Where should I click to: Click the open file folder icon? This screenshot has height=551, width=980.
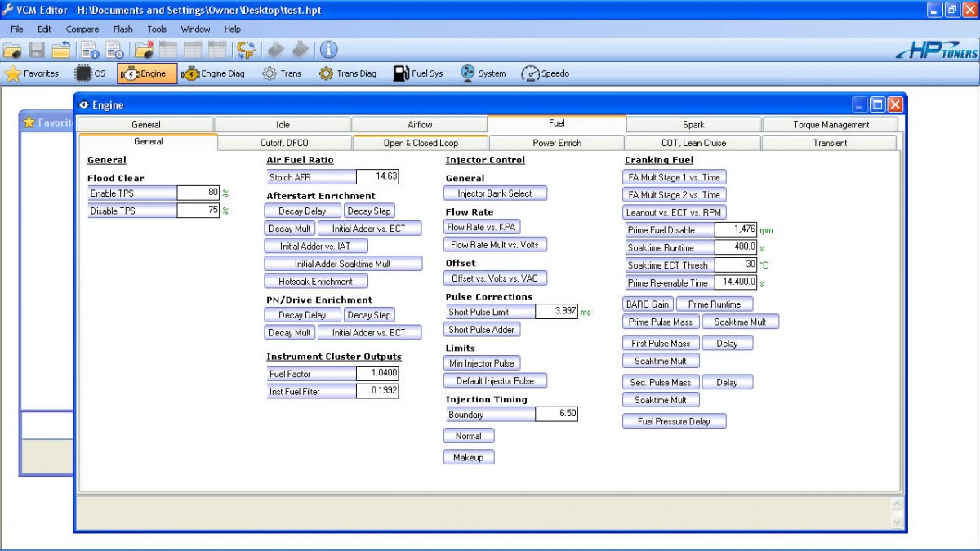[12, 50]
